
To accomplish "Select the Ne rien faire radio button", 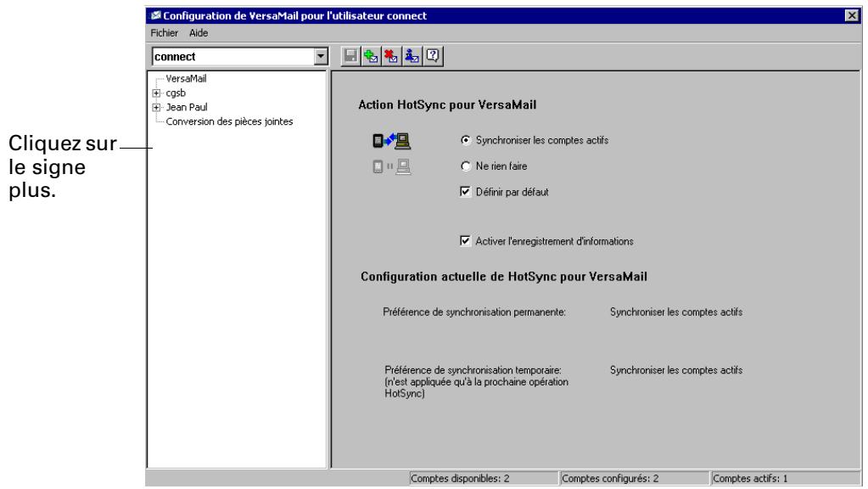I will 466,166.
